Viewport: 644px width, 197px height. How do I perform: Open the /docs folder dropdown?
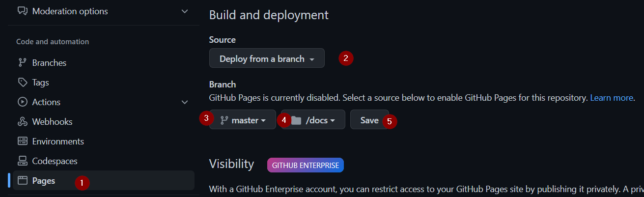(x=313, y=119)
